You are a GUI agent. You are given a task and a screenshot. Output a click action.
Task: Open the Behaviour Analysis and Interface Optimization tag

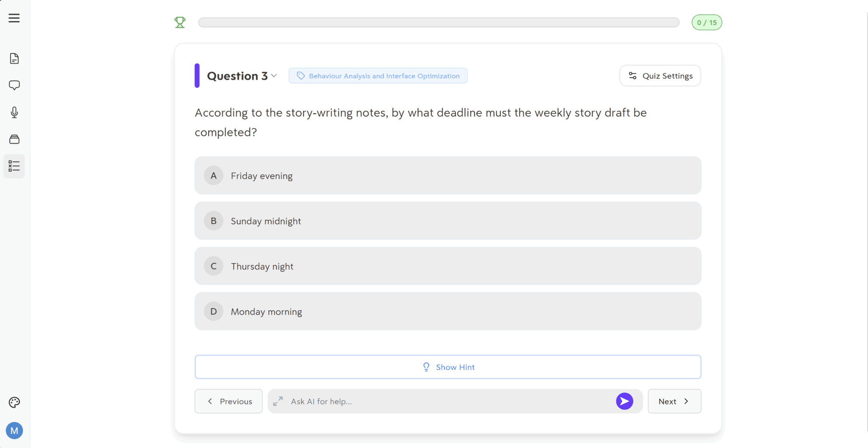378,75
